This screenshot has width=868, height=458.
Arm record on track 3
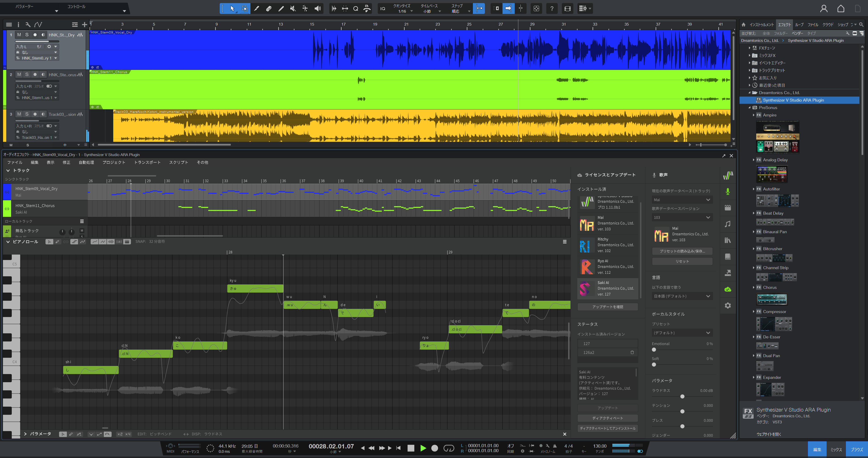[x=35, y=114]
